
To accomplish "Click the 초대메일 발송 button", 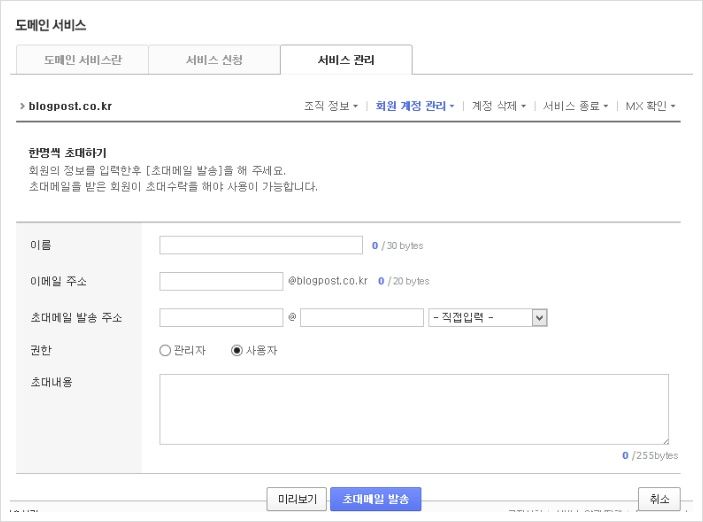I will coord(376,499).
